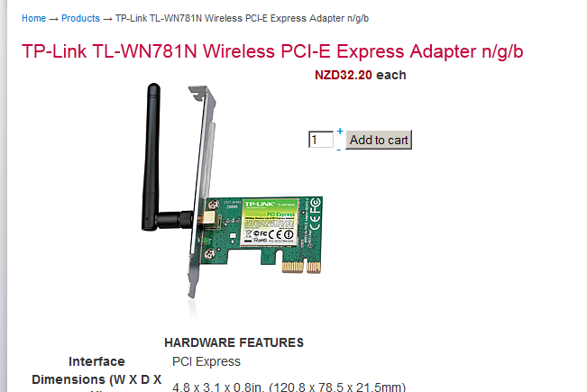Open the Home breadcrumb link
Viewport: 587px width, 392px height.
click(33, 18)
